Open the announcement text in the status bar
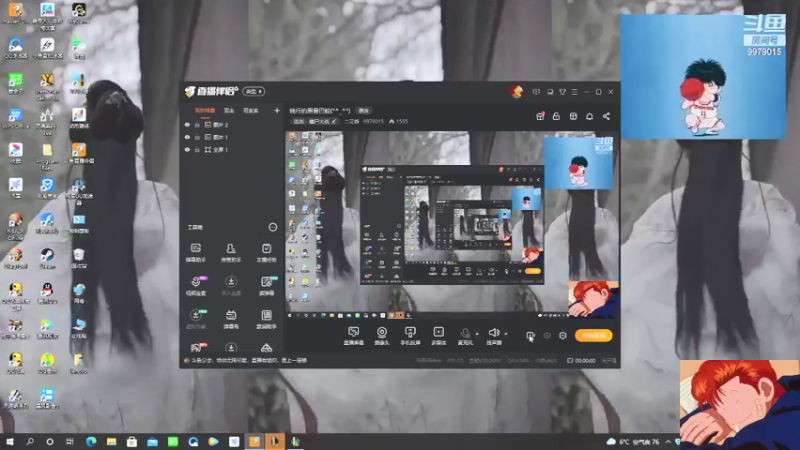The height and width of the screenshot is (450, 800). tap(249, 360)
